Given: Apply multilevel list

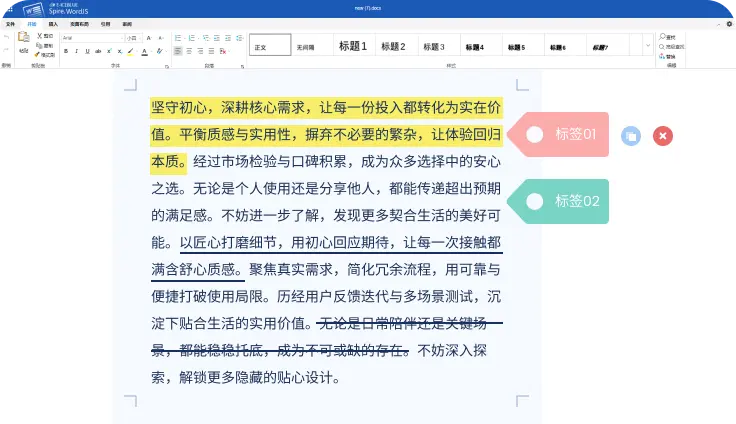Looking at the screenshot, I should point(206,38).
